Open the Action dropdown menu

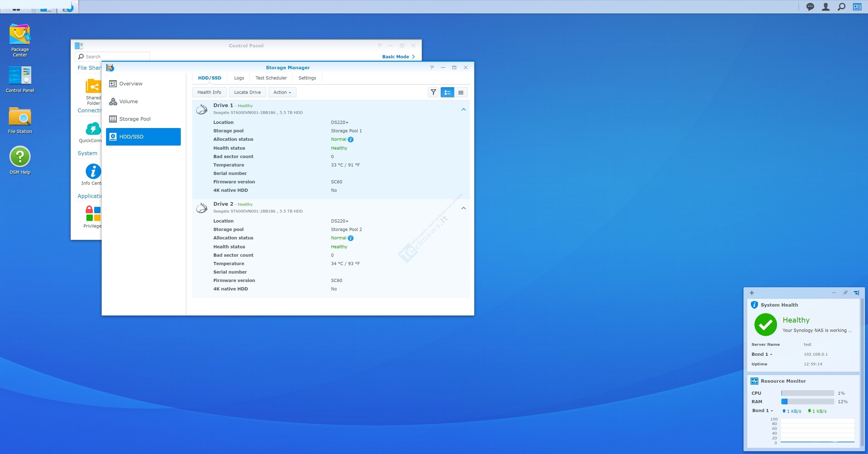tap(282, 92)
